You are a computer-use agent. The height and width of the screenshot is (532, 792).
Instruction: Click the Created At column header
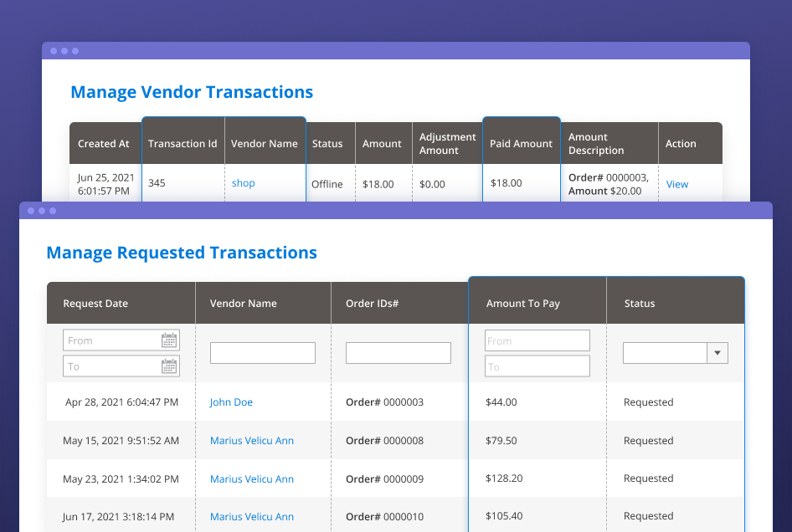click(104, 143)
